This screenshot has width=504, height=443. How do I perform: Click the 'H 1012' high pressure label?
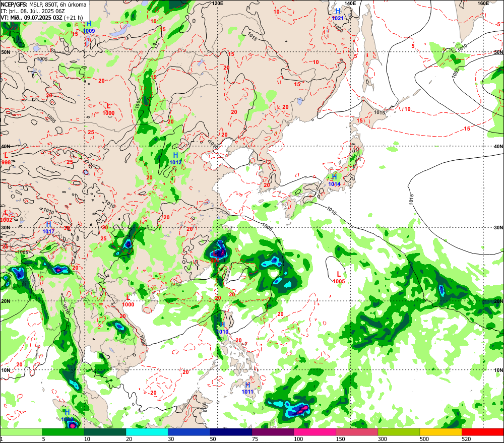point(175,159)
